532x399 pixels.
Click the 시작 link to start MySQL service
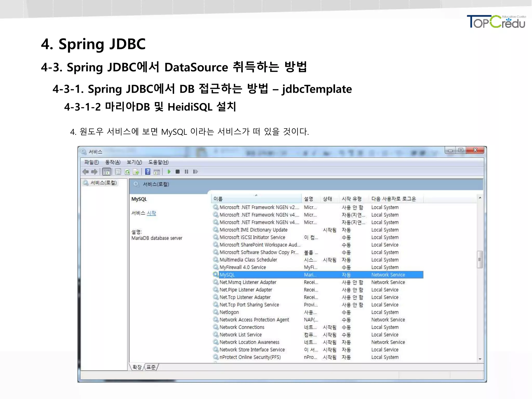coord(151,213)
